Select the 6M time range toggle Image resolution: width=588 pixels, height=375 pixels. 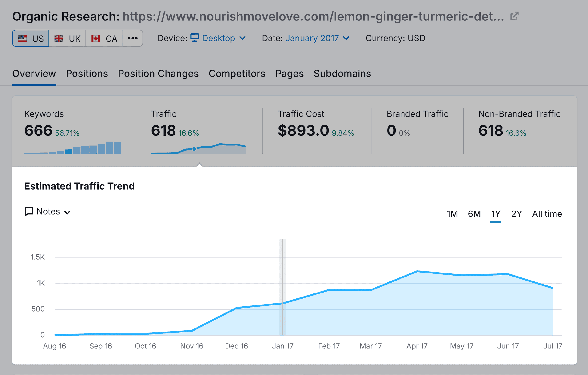point(474,213)
